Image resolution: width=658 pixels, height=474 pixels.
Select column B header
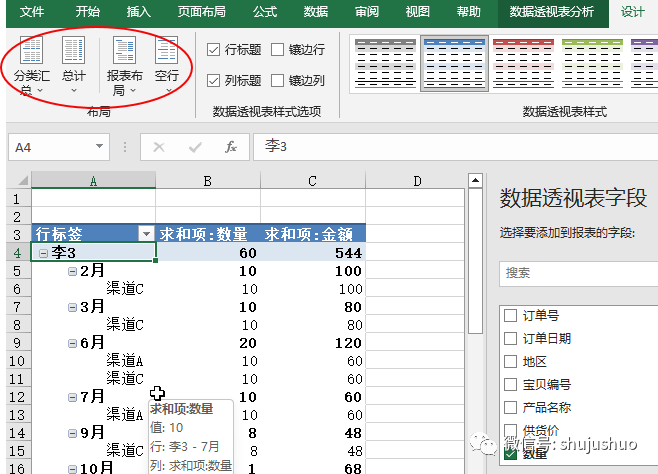click(x=206, y=180)
